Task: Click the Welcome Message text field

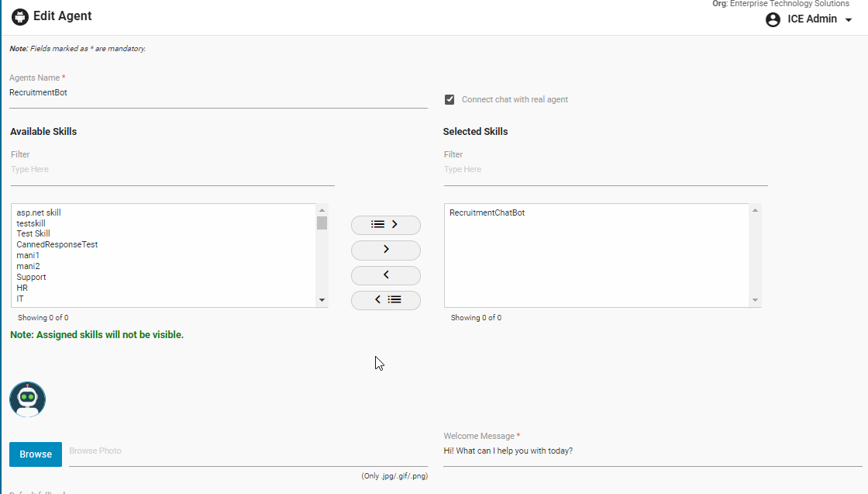Action: [653, 451]
